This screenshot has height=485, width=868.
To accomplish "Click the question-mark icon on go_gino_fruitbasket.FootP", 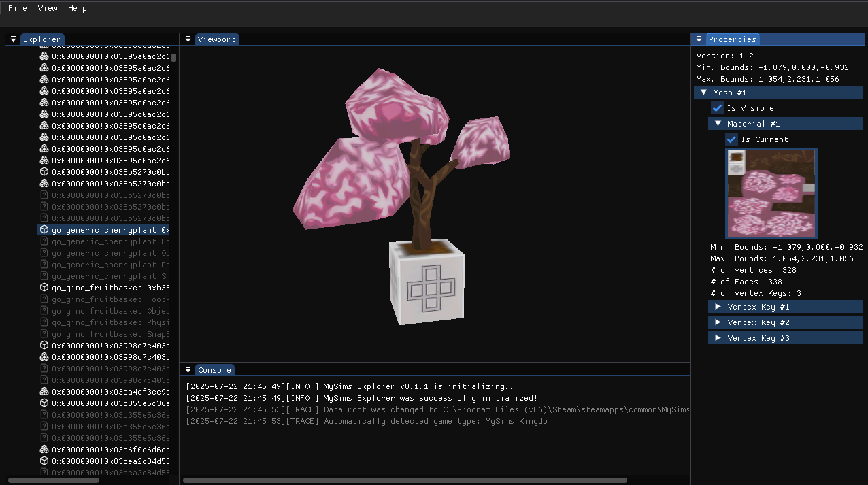I will point(44,299).
